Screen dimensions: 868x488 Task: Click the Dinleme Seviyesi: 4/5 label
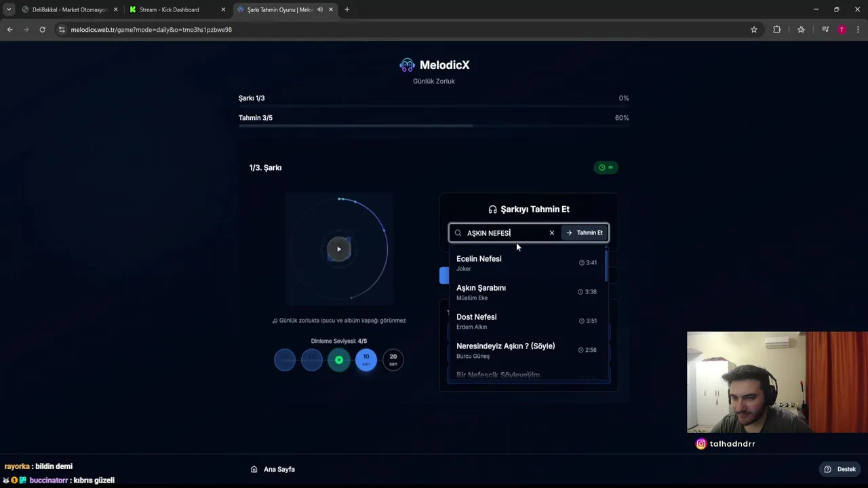[x=339, y=341]
